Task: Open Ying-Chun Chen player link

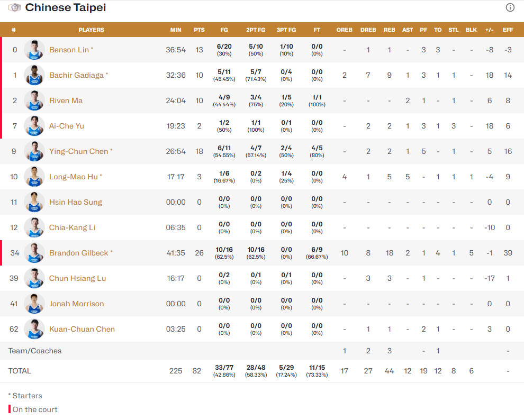Action: [x=79, y=151]
